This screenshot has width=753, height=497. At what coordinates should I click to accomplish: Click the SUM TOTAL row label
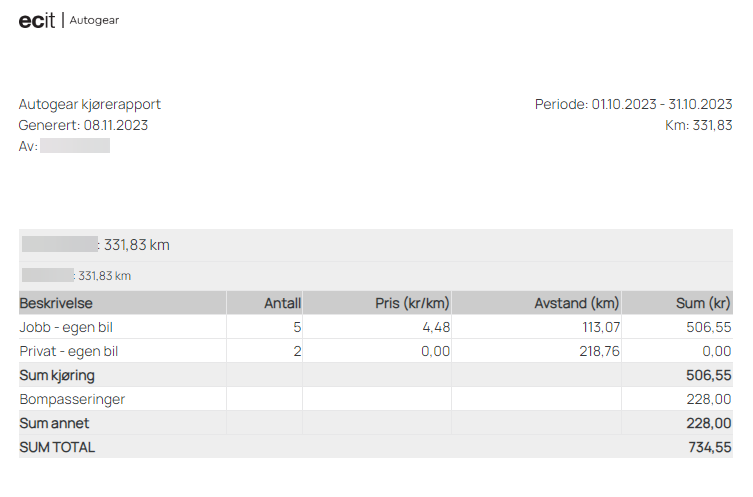(x=57, y=448)
